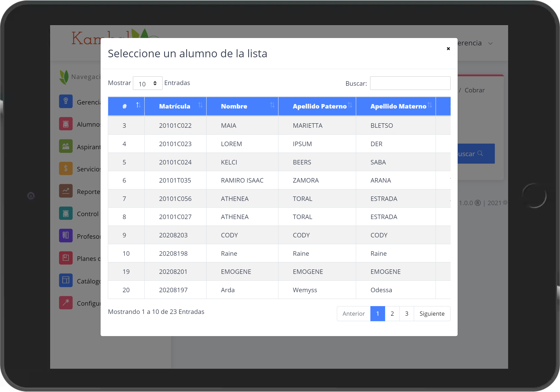Focus the Buscar search field
Image resolution: width=560 pixels, height=392 pixels.
410,83
